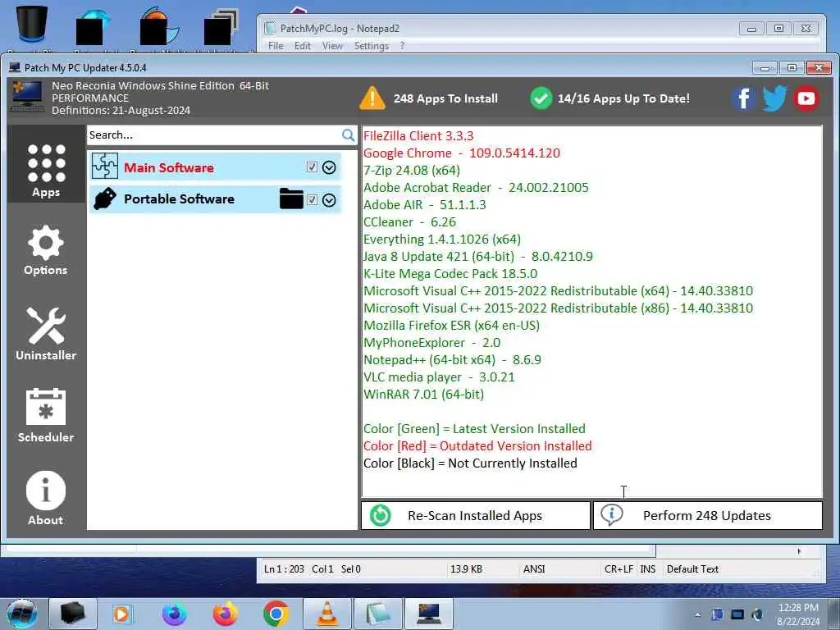This screenshot has height=630, width=840.
Task: Click the MyPhoneExplorer 2.0 entry
Action: point(431,342)
